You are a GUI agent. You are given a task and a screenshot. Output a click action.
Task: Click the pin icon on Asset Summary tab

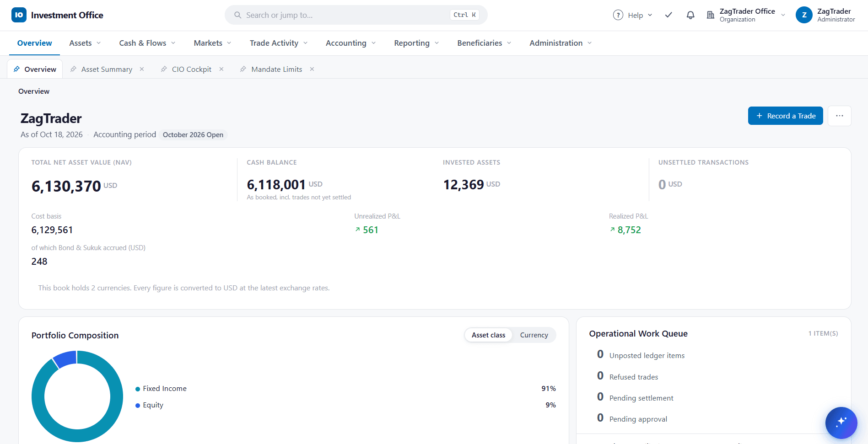pos(73,69)
